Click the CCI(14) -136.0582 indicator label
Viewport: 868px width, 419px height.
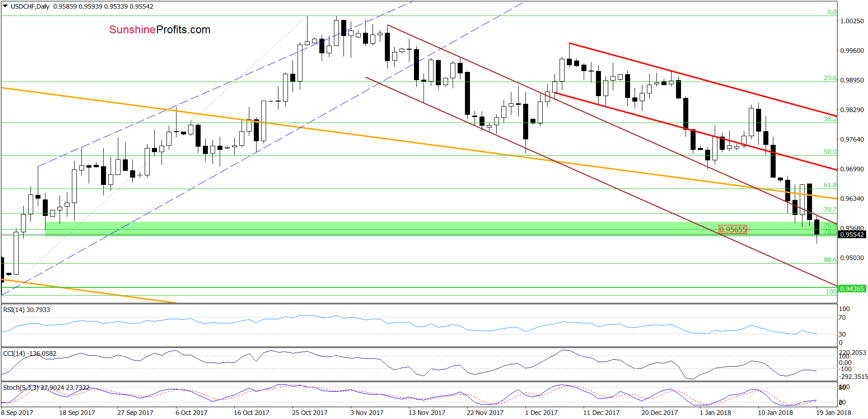pyautogui.click(x=30, y=353)
